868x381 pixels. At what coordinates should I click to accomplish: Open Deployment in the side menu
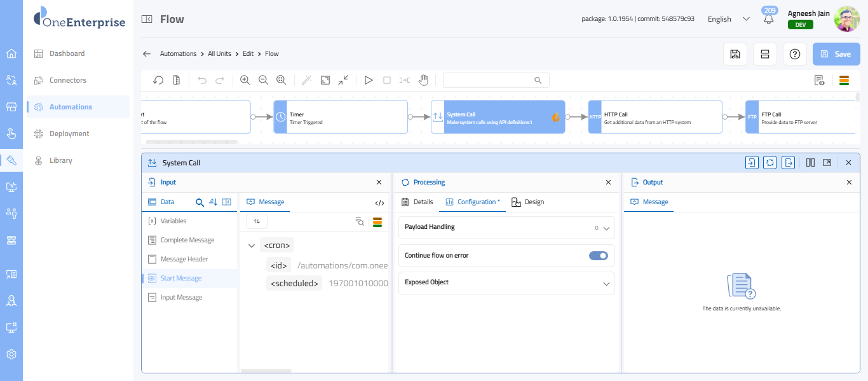[69, 134]
